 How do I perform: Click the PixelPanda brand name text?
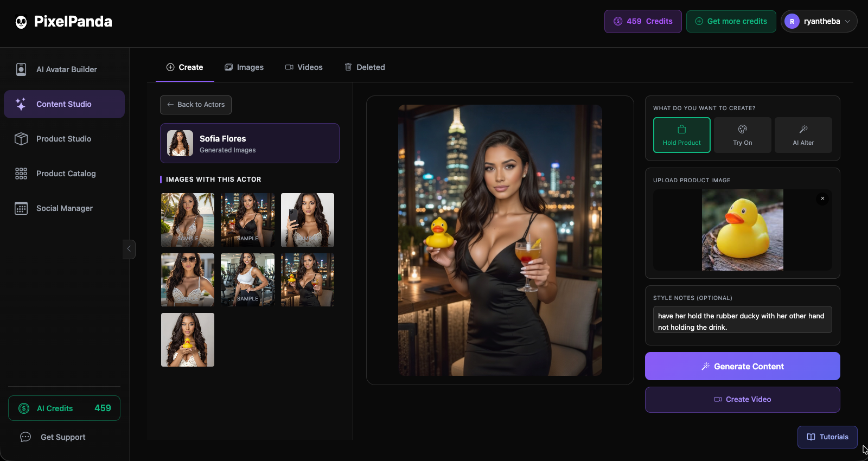pyautogui.click(x=73, y=22)
